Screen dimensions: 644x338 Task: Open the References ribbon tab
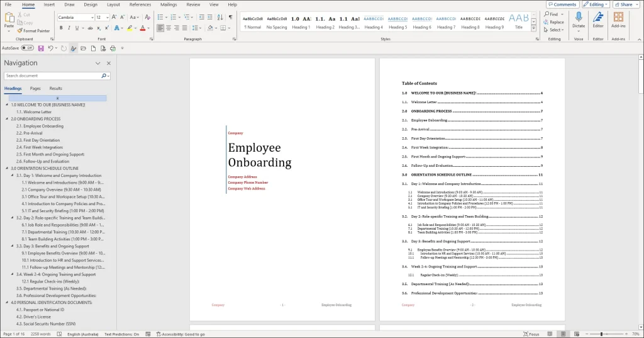[x=140, y=4]
